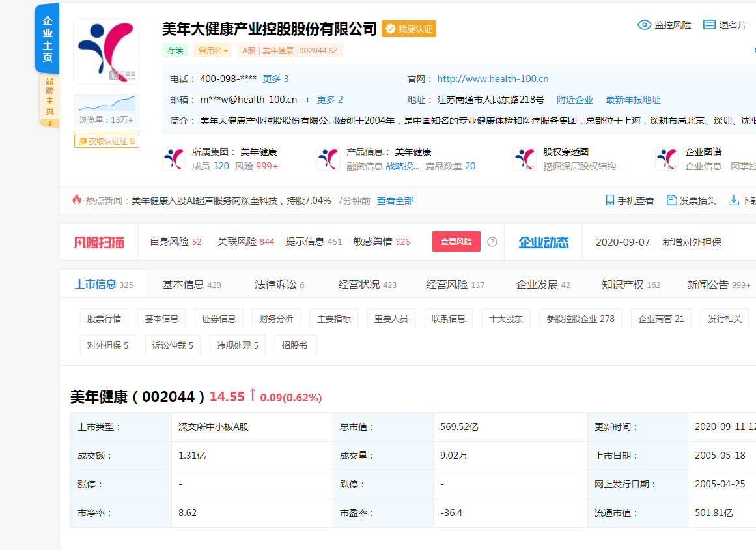Click the company logo thumbnail
Viewport: 756px width, 550px height.
pos(106,51)
